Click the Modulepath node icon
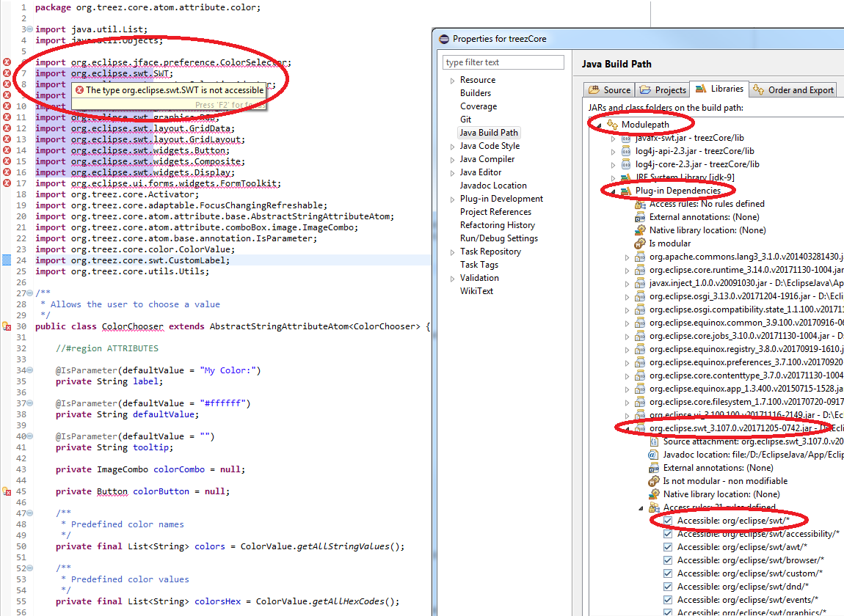844x616 pixels. point(612,125)
